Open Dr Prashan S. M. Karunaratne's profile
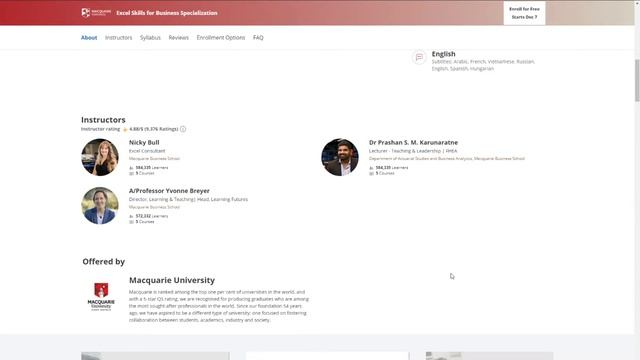640x360 pixels. point(413,142)
